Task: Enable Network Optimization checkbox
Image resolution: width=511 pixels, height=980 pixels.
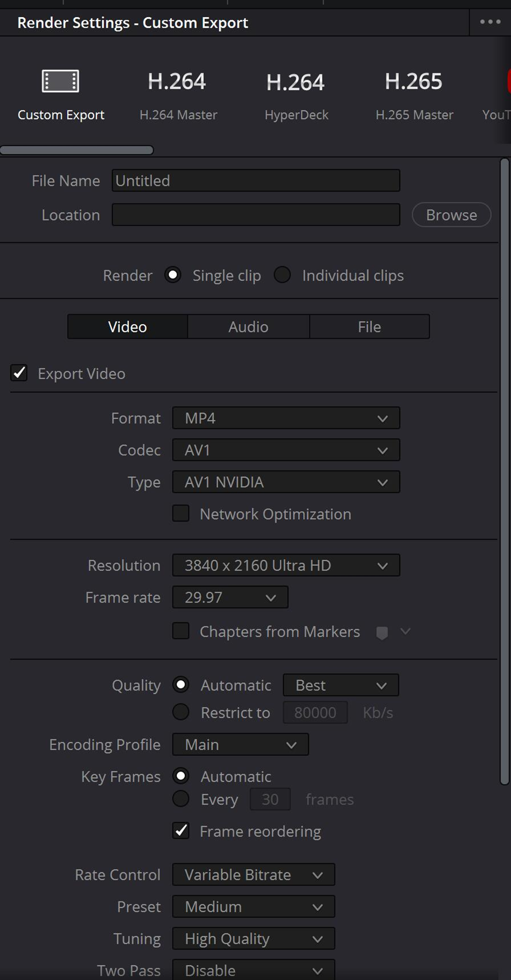Action: click(181, 514)
